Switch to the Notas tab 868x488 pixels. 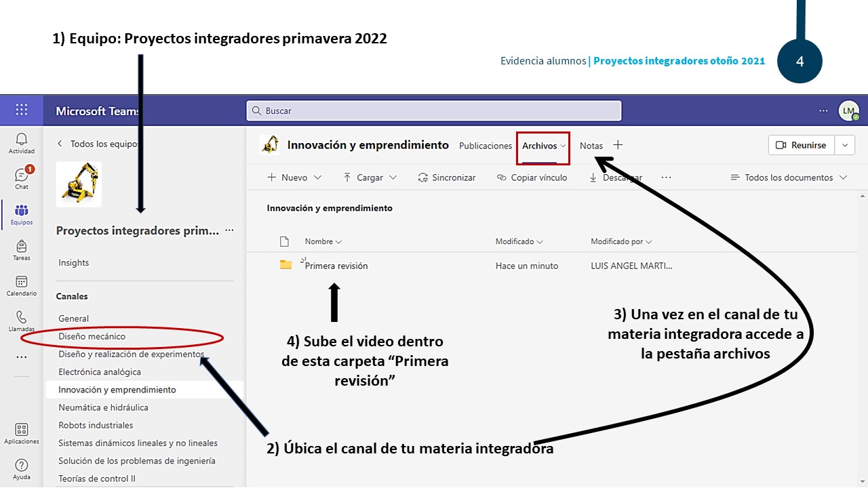pos(591,146)
